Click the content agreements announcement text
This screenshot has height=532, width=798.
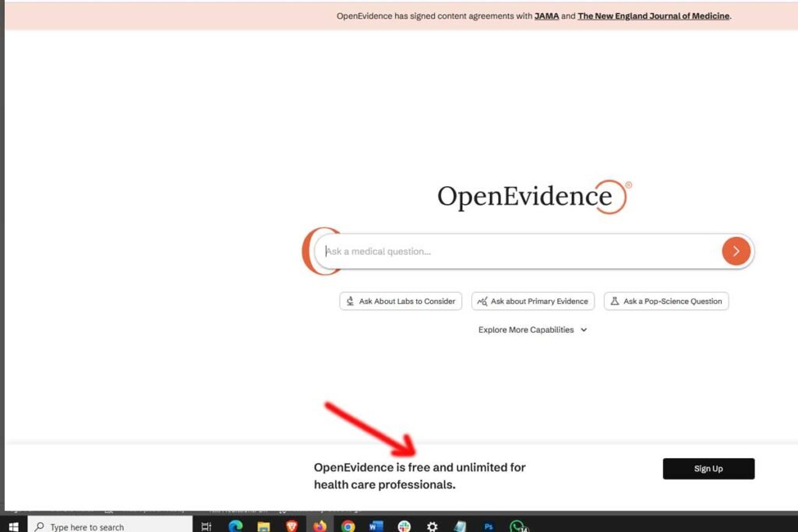(x=534, y=16)
